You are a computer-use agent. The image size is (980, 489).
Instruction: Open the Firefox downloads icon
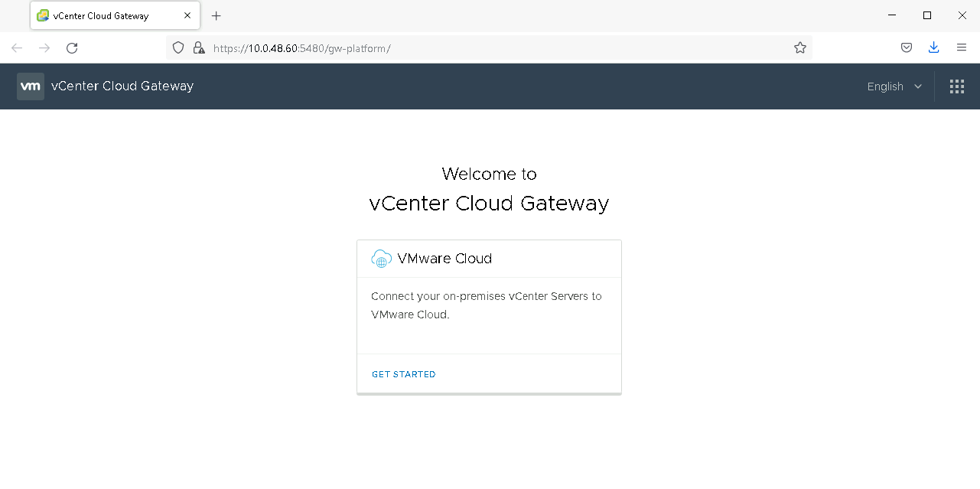coord(933,48)
